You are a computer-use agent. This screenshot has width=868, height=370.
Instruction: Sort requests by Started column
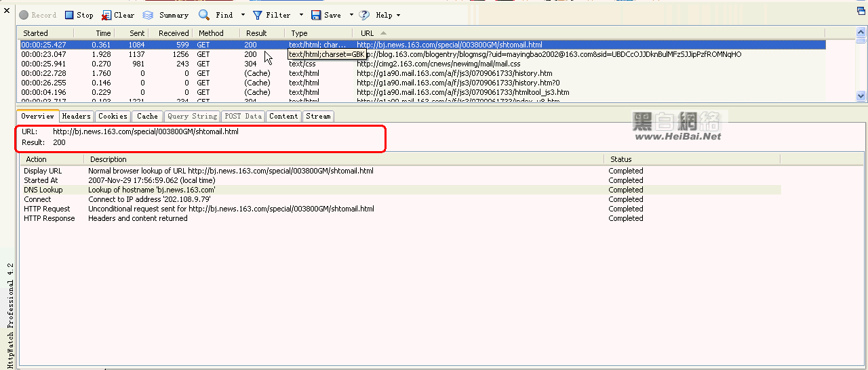(45, 33)
